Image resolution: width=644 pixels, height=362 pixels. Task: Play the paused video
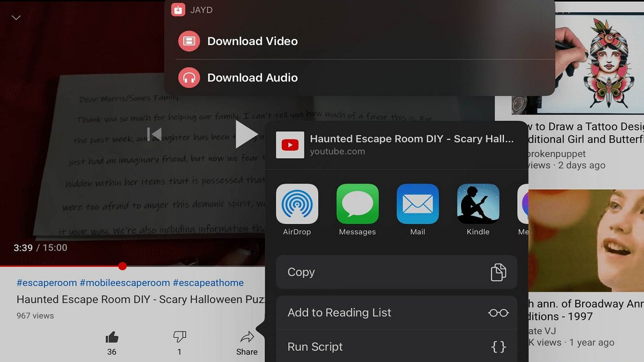(246, 134)
